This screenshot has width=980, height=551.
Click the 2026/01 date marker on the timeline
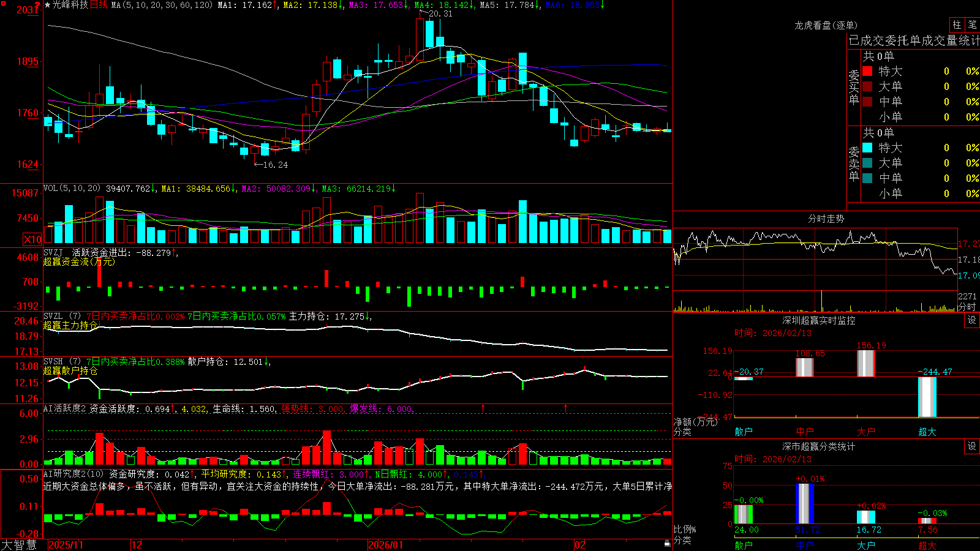[386, 545]
